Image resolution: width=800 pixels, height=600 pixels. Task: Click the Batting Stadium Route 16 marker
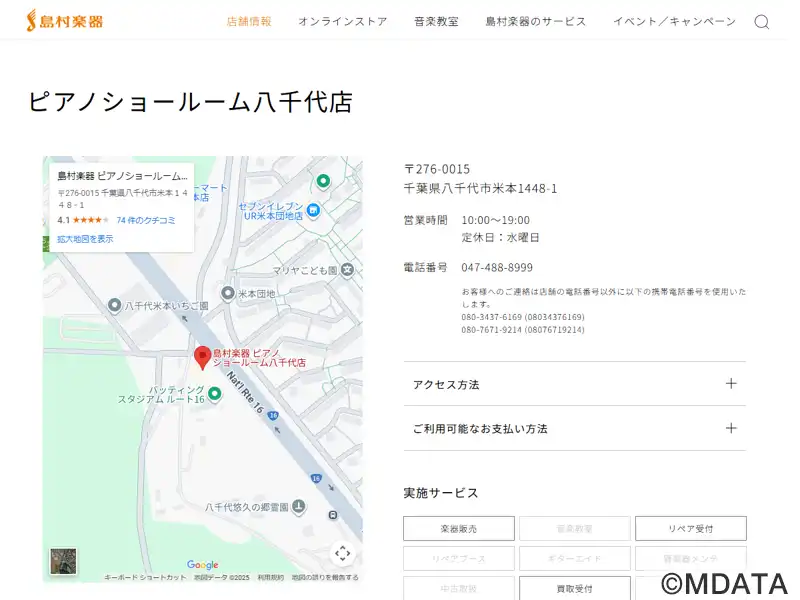point(214,393)
